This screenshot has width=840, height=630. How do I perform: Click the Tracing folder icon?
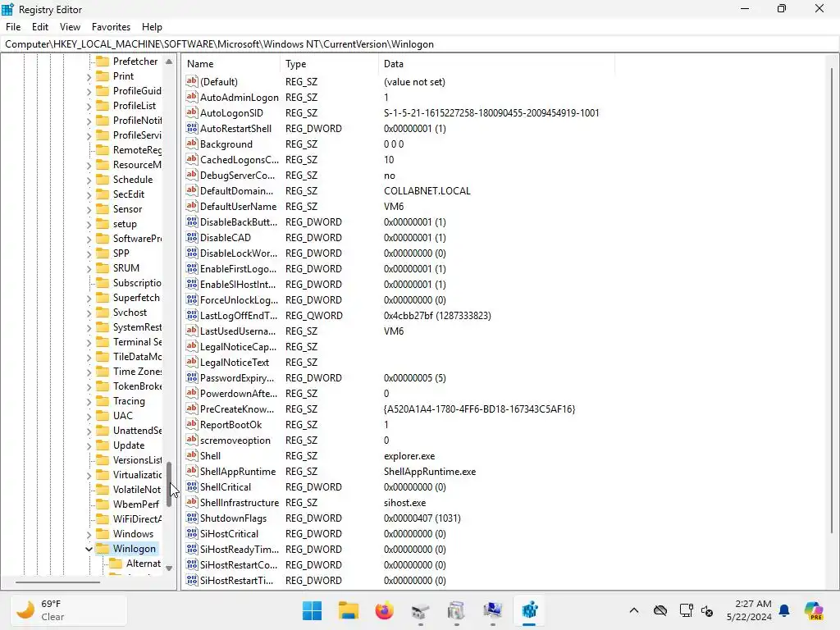pos(103,400)
